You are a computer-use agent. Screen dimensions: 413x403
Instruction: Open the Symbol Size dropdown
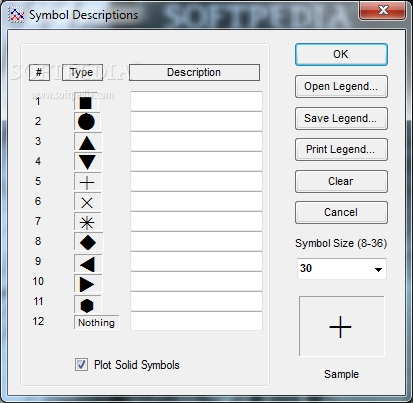[378, 269]
